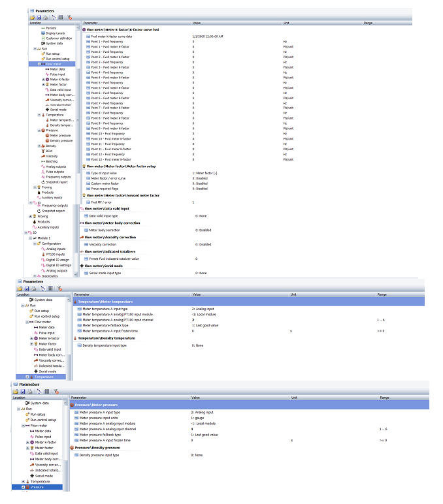Click icon beside 'Meter temperature A input type'
The height and width of the screenshot is (504, 443).
[x=80, y=309]
